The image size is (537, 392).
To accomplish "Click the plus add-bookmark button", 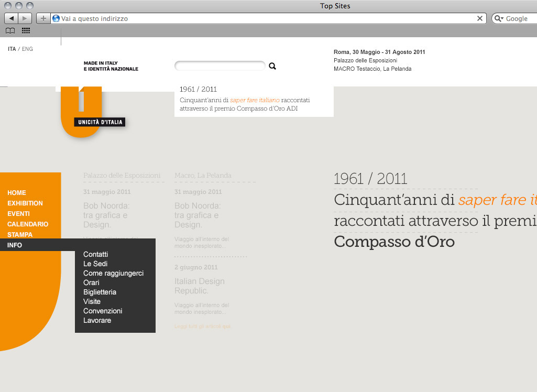I will click(x=43, y=18).
